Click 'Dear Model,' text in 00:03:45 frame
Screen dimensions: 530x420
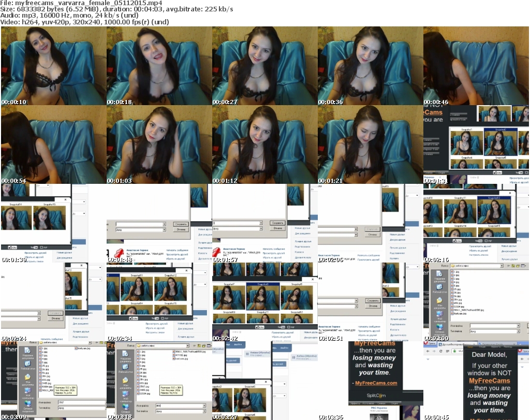click(489, 355)
